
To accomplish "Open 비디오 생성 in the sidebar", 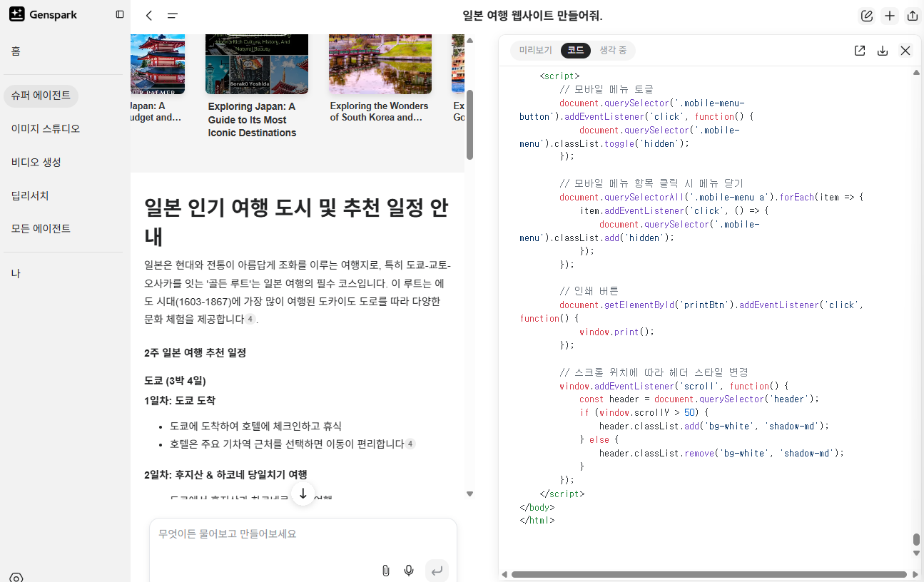I will 36,163.
